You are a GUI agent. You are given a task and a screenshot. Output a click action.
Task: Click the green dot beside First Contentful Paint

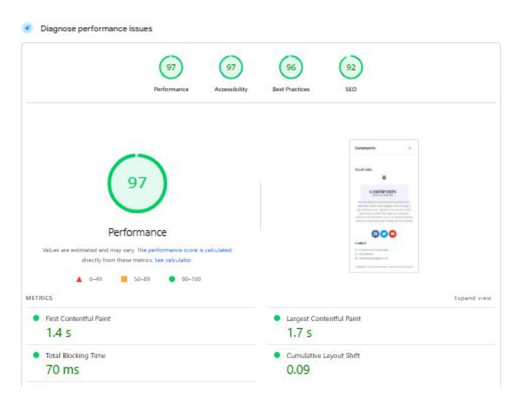(x=36, y=318)
